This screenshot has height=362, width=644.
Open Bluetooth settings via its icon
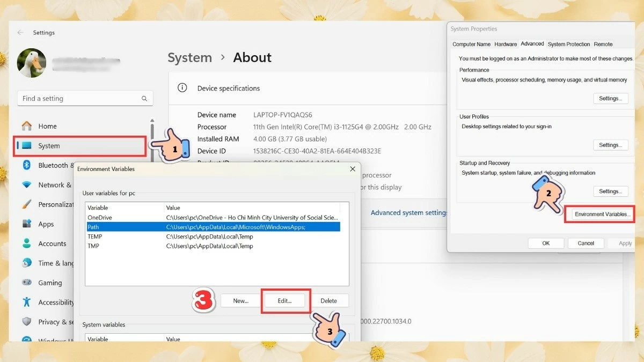26,165
